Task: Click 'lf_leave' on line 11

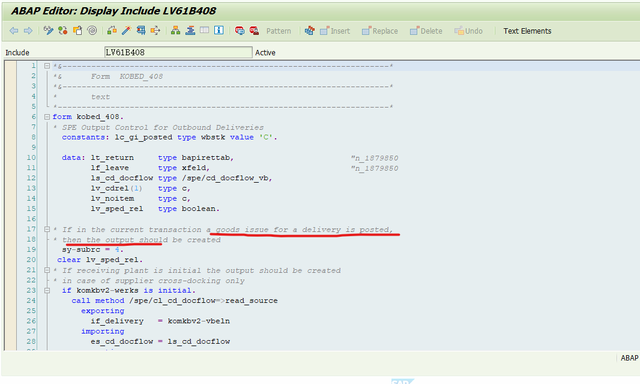Action: [x=110, y=168]
